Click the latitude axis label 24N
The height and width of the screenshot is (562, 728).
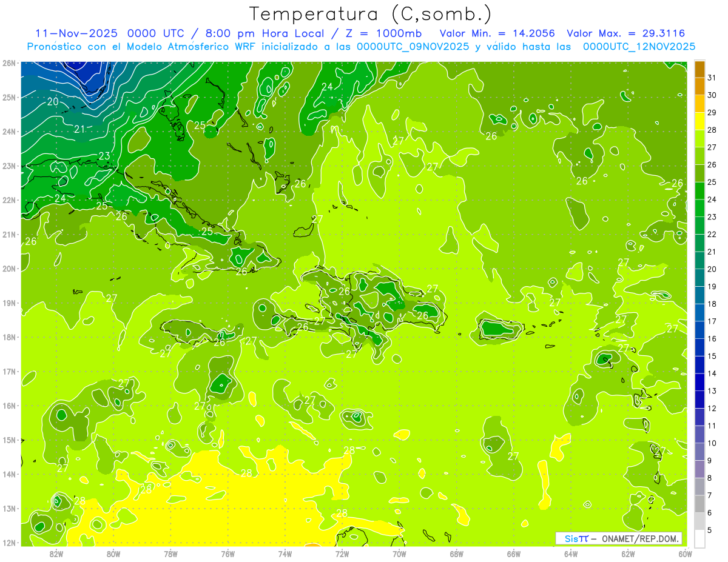coord(8,132)
